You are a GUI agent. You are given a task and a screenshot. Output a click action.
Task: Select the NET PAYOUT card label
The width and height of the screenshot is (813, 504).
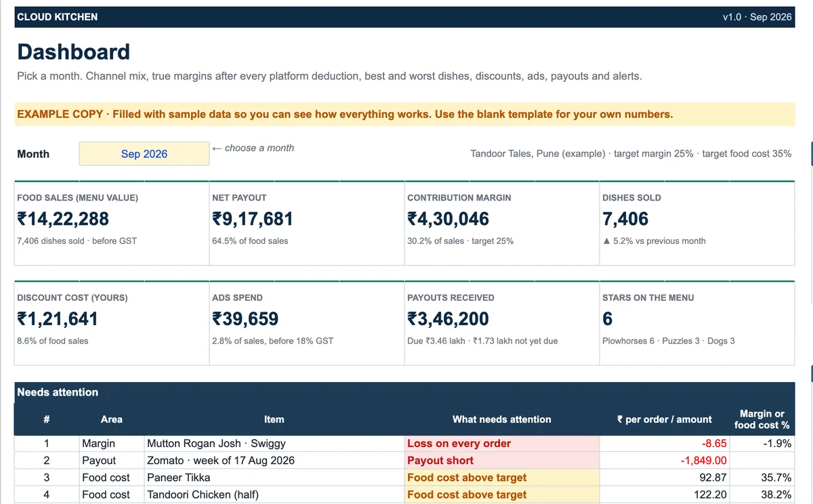[239, 198]
